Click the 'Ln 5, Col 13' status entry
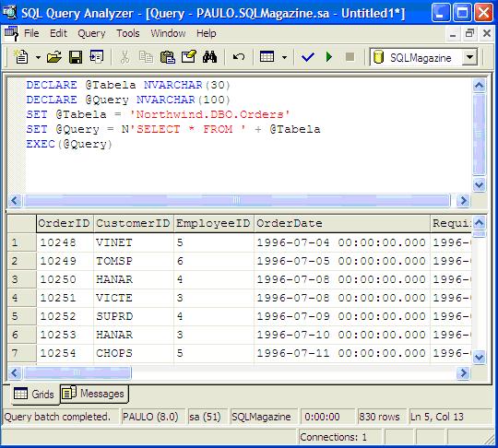Screen dimensions: 498x448 pos(450,417)
